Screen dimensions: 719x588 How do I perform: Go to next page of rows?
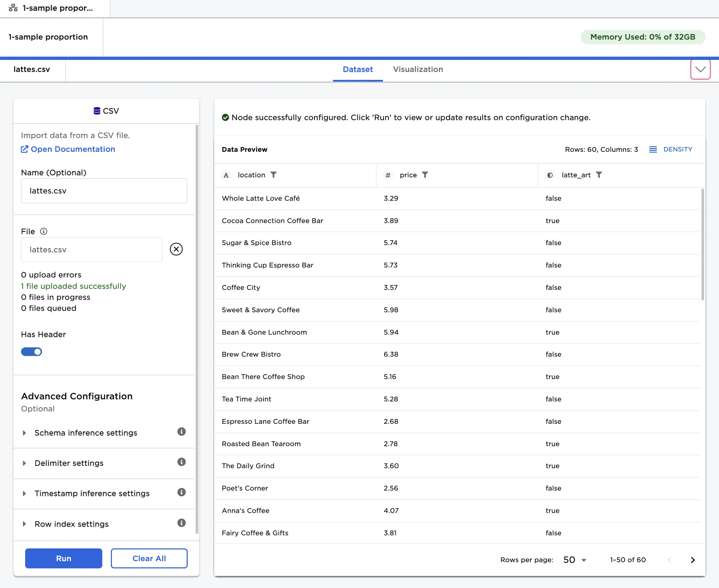tap(693, 560)
